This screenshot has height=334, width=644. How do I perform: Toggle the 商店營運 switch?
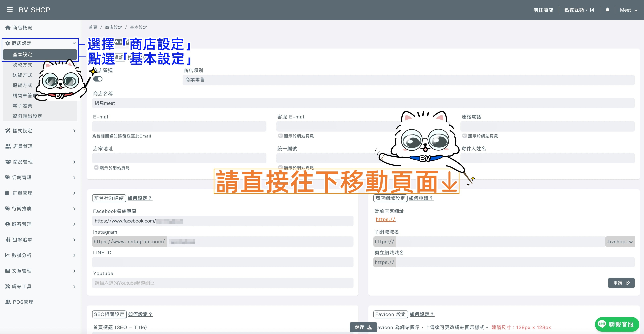tap(98, 79)
